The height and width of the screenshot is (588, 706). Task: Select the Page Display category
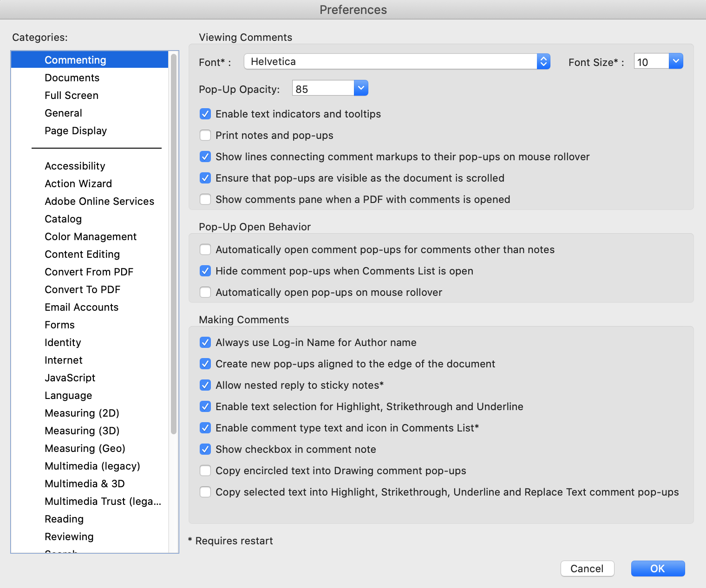tap(76, 131)
